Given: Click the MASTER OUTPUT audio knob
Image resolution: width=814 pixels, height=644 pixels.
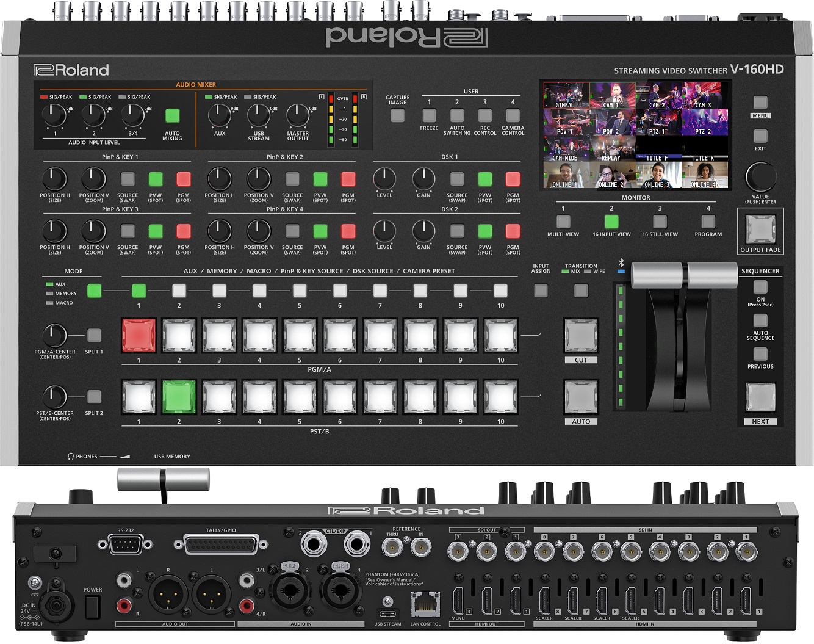Looking at the screenshot, I should pos(298,115).
